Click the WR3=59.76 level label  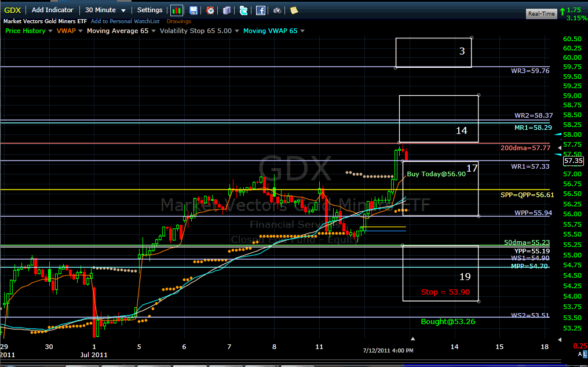pos(530,71)
